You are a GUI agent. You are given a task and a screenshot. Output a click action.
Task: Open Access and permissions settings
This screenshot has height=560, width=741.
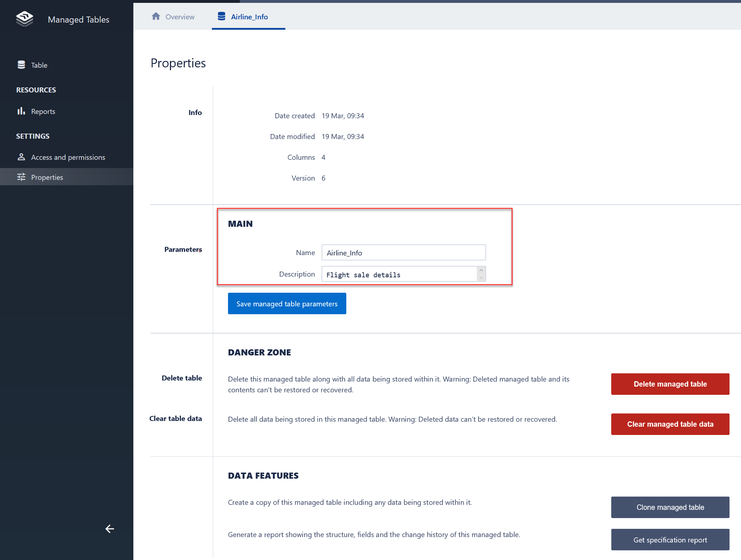(x=68, y=157)
